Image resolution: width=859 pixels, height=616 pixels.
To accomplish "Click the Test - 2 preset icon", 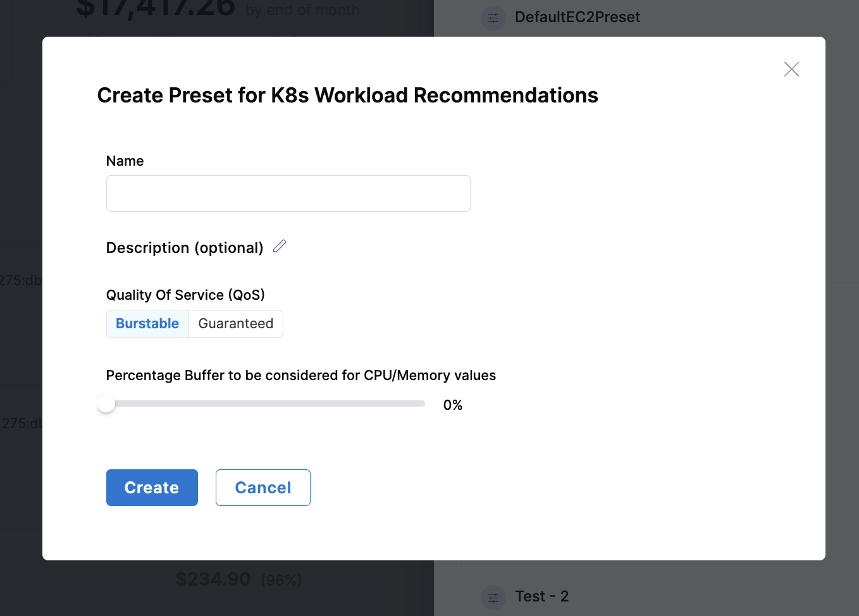I will click(493, 597).
